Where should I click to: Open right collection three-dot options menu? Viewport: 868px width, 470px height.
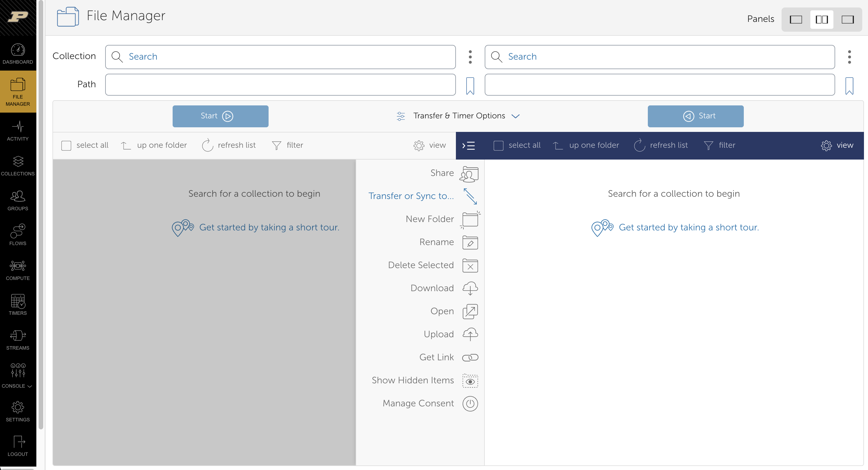(849, 57)
